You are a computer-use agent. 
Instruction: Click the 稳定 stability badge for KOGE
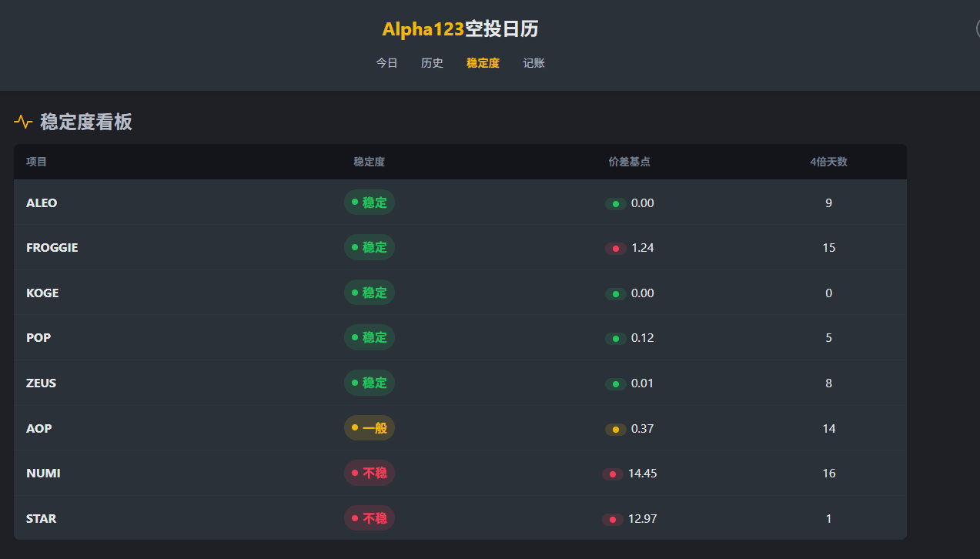coord(369,293)
